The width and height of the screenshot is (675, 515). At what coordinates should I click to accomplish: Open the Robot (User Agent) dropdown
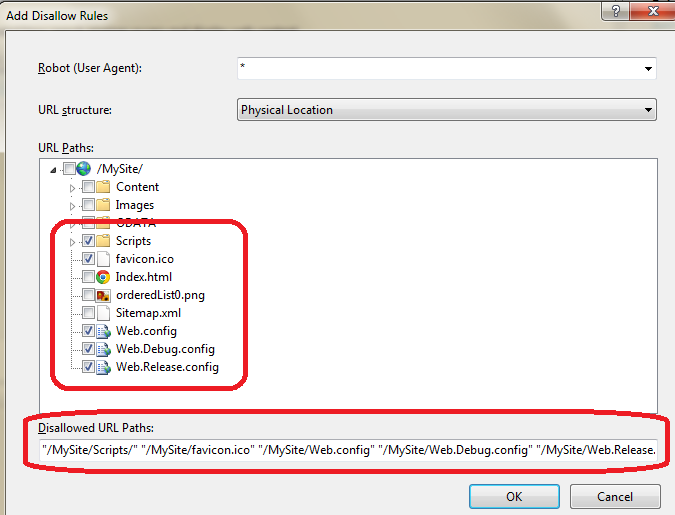pos(648,69)
